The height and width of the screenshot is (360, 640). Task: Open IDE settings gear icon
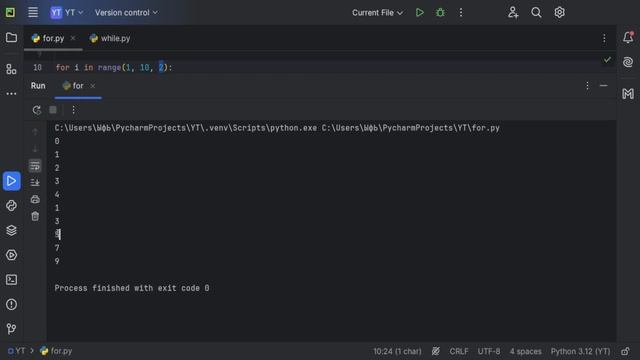pyautogui.click(x=559, y=13)
